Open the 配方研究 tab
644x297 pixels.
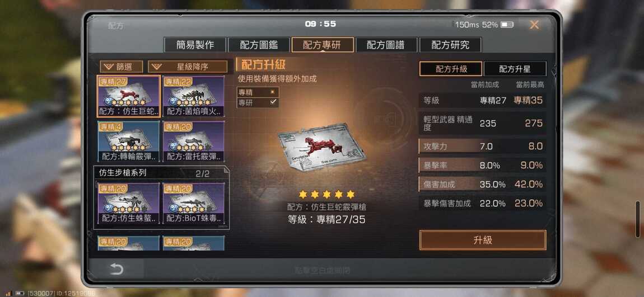450,45
